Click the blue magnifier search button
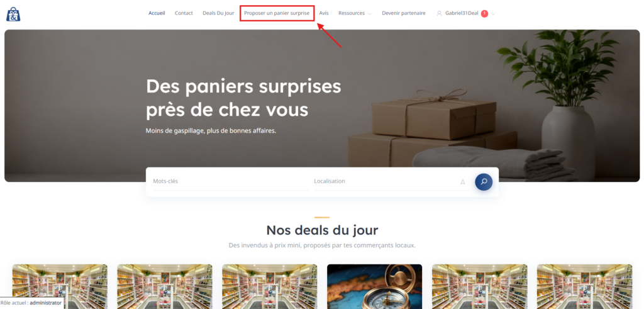The height and width of the screenshot is (309, 644). (x=484, y=182)
